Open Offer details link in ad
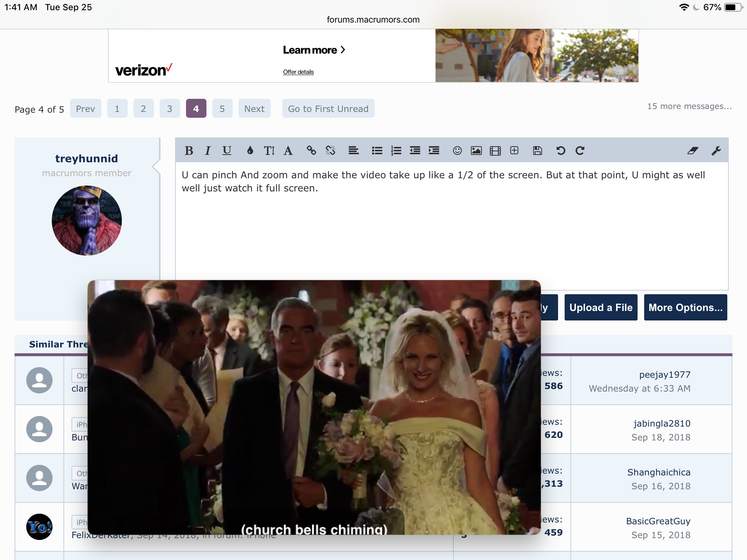Screen dimensions: 747x560 point(298,72)
